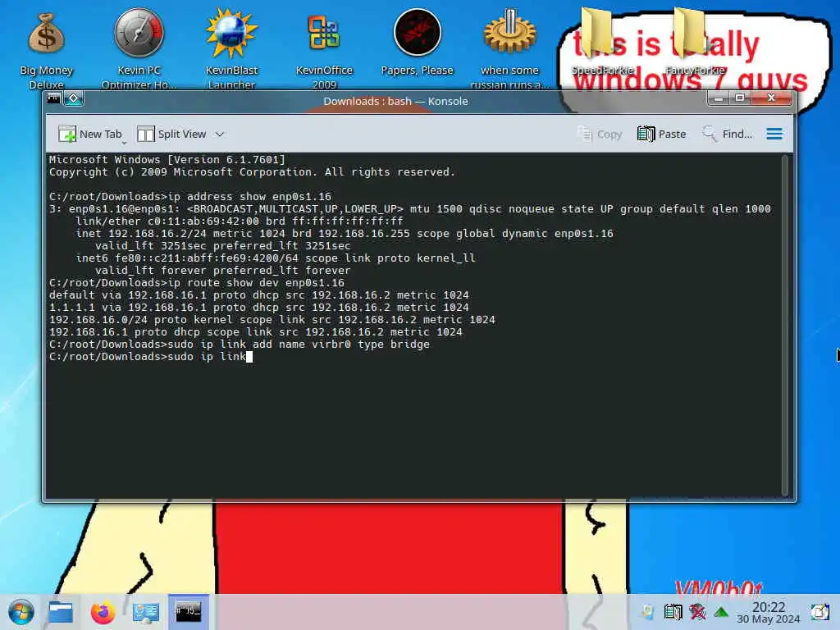
Task: Click '1.1.1.1 via 192.168.16.1' route line
Action: [258, 308]
